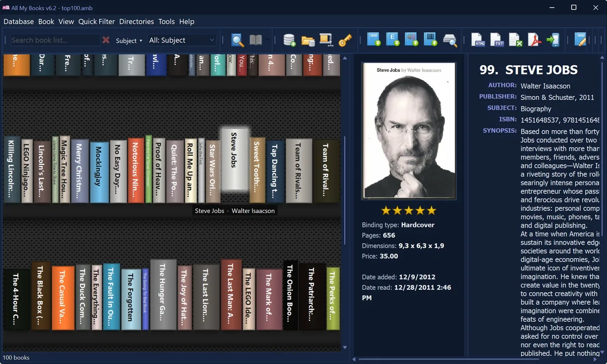Viewport: 607px width, 364px height.
Task: Export to Excel spreadsheet icon
Action: pos(516,40)
